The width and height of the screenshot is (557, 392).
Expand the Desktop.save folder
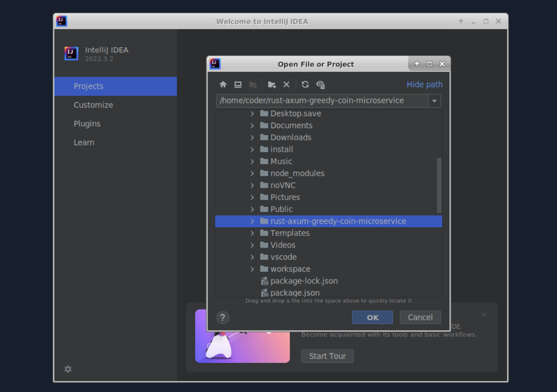(252, 113)
